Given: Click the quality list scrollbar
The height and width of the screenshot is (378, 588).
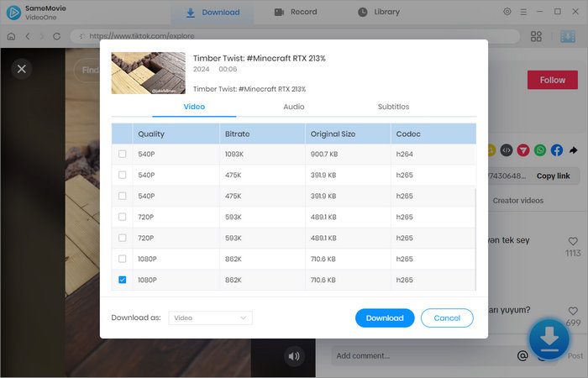Looking at the screenshot, I should pyautogui.click(x=475, y=238).
